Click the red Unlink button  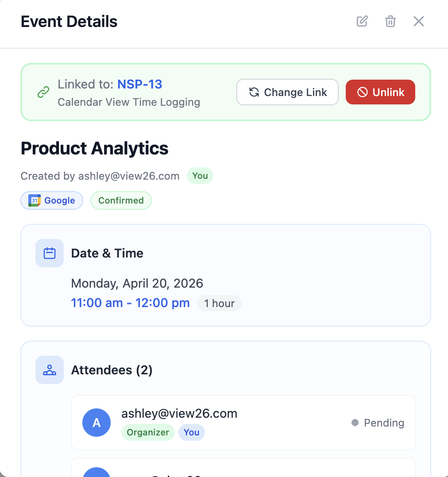(380, 92)
